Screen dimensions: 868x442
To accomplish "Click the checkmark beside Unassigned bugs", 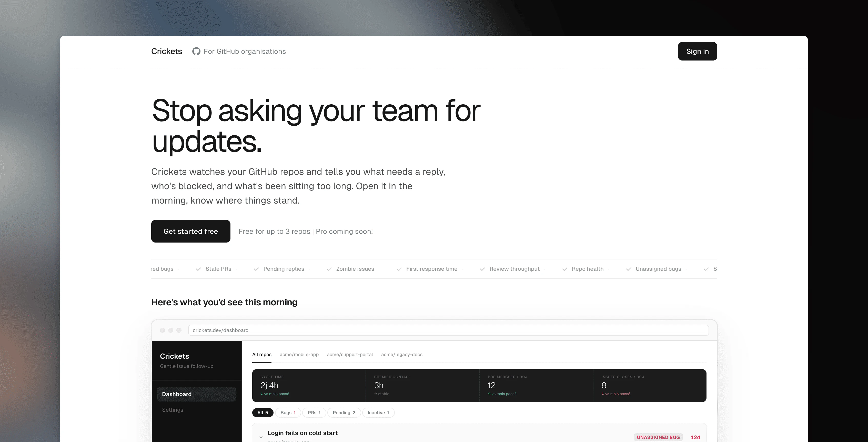I will click(x=628, y=269).
